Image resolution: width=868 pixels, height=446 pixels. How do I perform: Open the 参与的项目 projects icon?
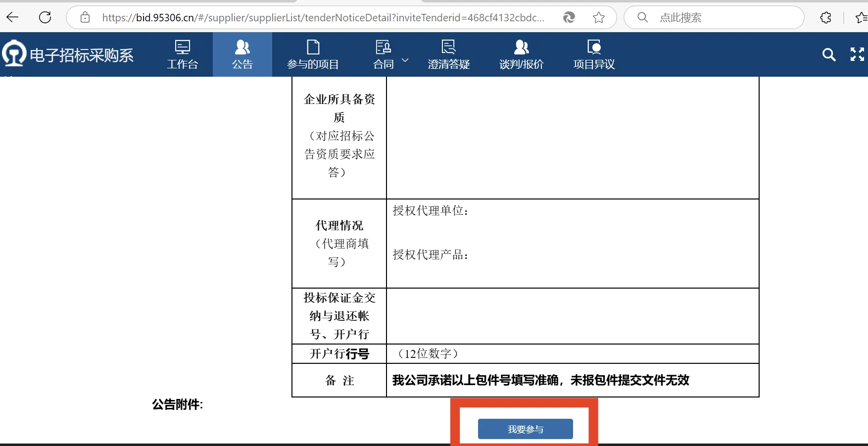tap(313, 54)
